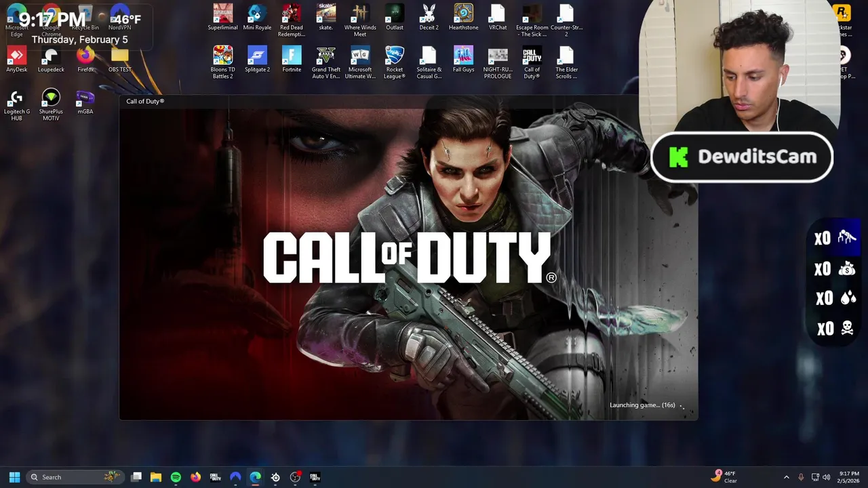Viewport: 868px width, 488px height.
Task: Select the Where Winds Meet desktop icon
Action: point(360,20)
